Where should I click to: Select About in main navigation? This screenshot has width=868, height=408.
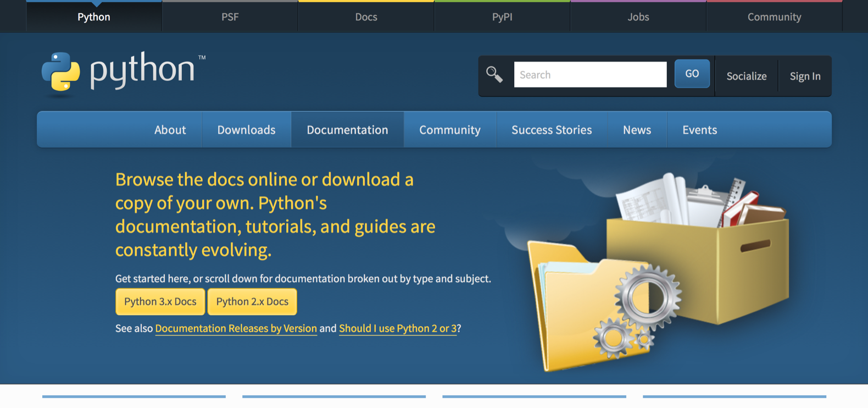click(x=170, y=130)
